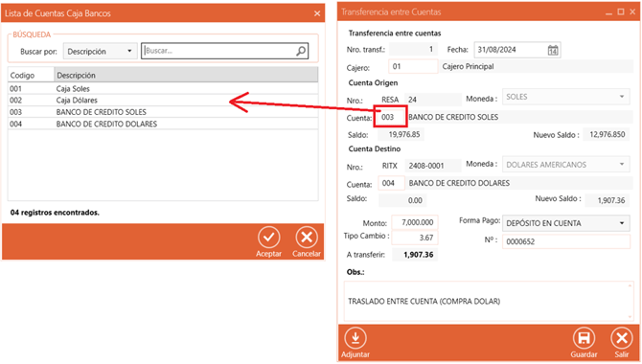Viewport: 642px width, 364px height.
Task: Click the Cancelar X icon
Action: tap(307, 238)
